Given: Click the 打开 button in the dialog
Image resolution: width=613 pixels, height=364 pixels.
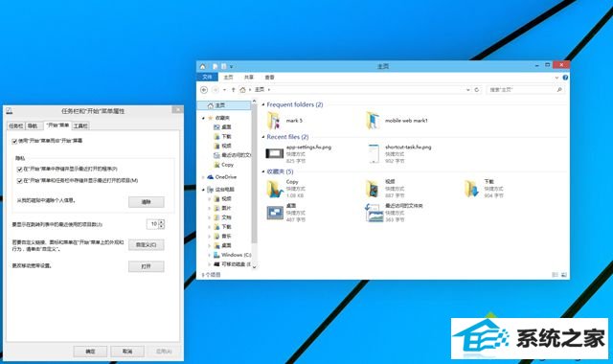Looking at the screenshot, I should coord(147,266).
